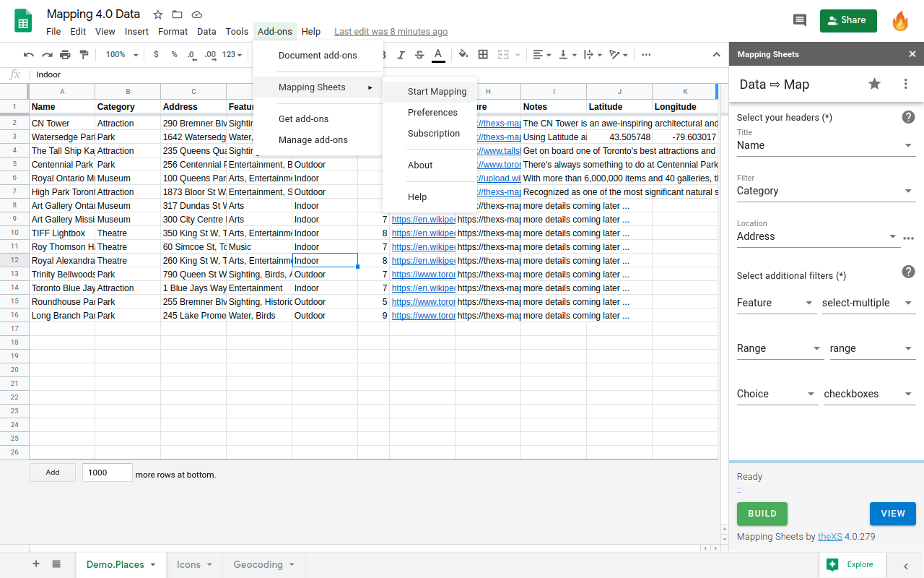924x578 pixels.
Task: Apply strikethrough formatting
Action: (419, 54)
